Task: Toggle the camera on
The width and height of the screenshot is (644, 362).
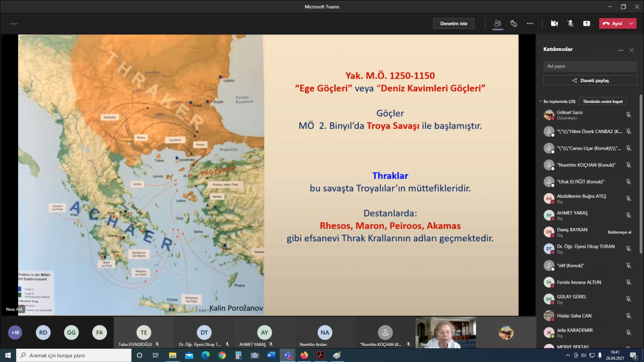Action: coord(554,24)
